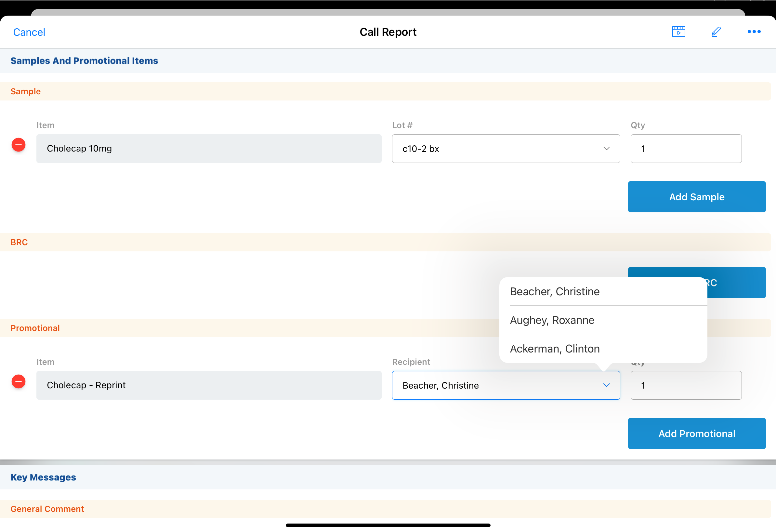Screen dimensions: 776x532
Task: Open the media player icon in header
Action: pyautogui.click(x=678, y=32)
